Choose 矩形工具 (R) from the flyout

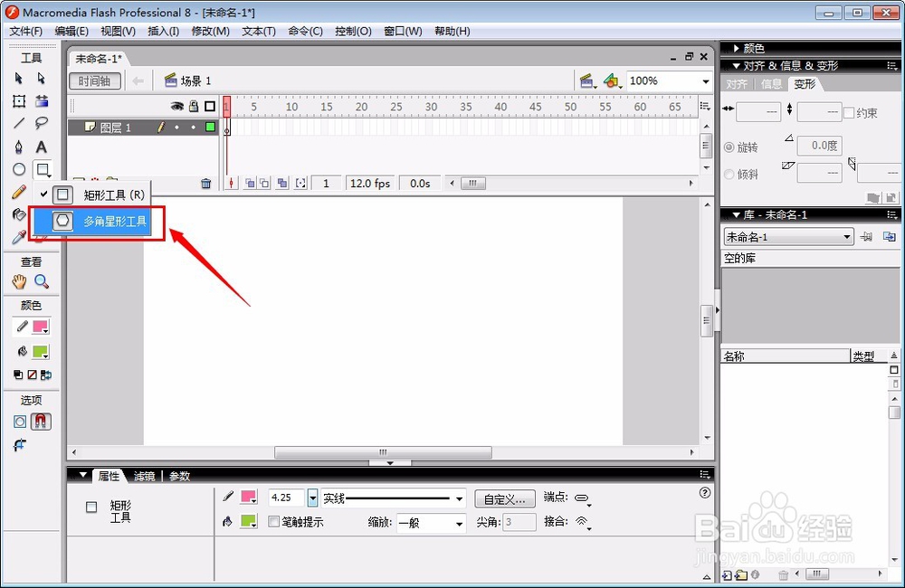coord(92,195)
